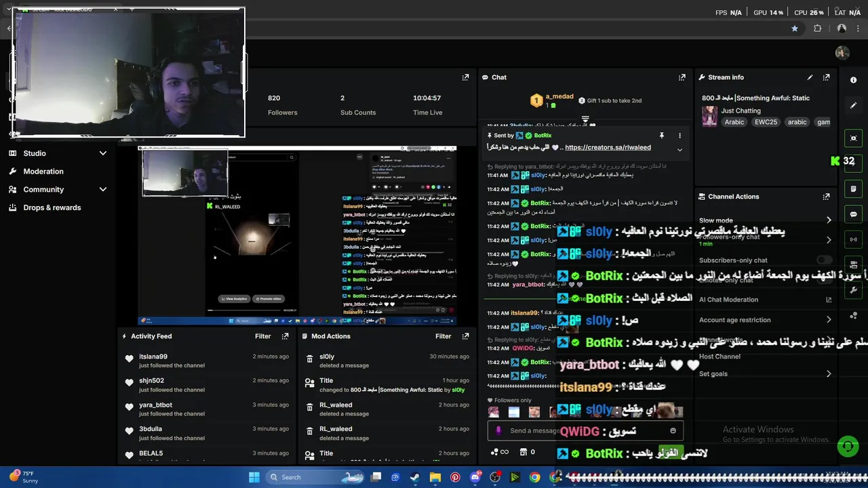This screenshot has height=488, width=868.
Task: Pop out the stream stats panel
Action: coord(465,77)
